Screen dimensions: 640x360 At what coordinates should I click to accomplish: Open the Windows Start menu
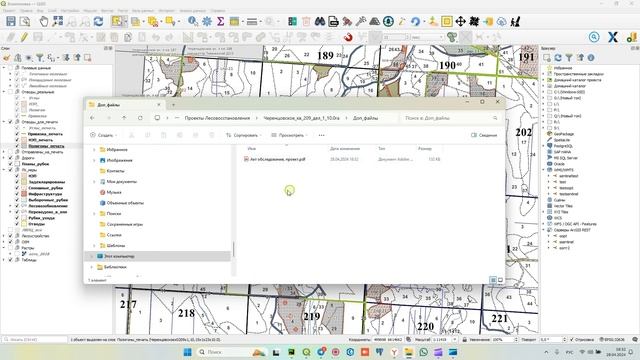187,352
